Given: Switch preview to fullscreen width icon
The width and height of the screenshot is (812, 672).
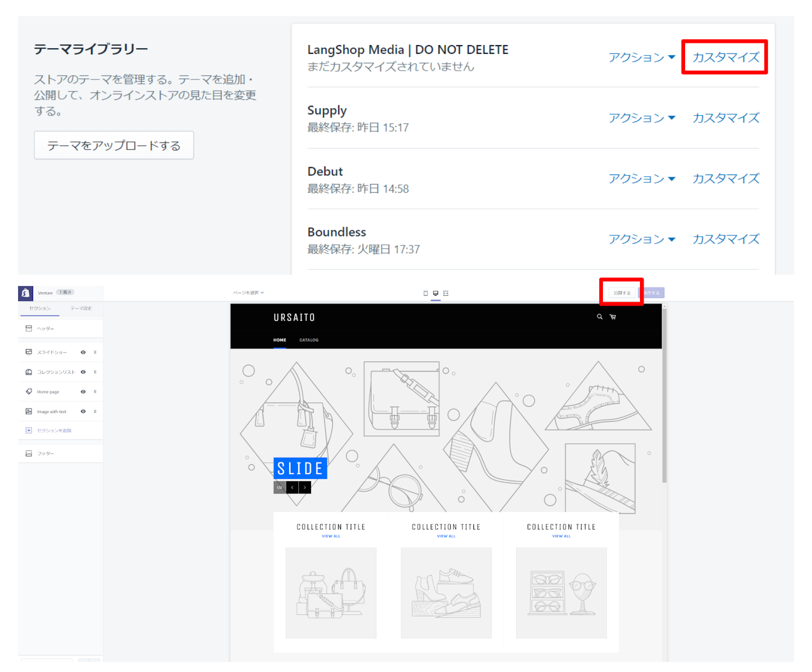Looking at the screenshot, I should coord(446,293).
